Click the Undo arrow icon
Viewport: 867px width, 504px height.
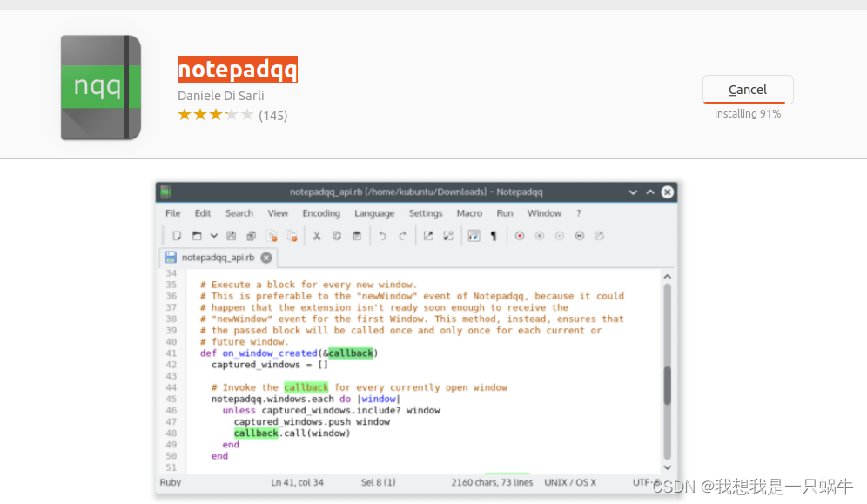(382, 236)
